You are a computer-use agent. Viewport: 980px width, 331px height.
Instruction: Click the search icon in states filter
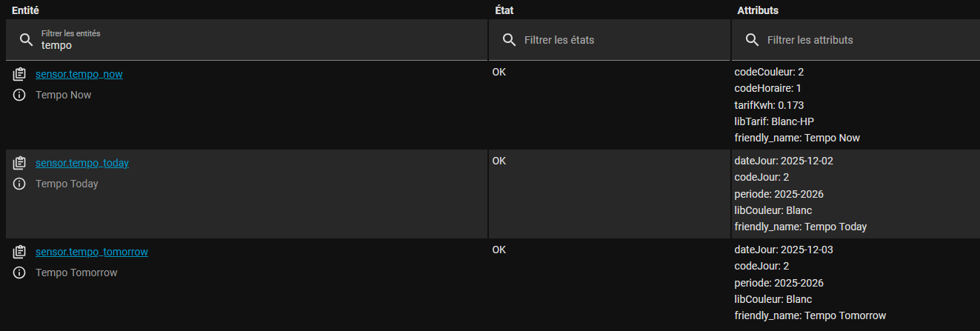pos(509,40)
